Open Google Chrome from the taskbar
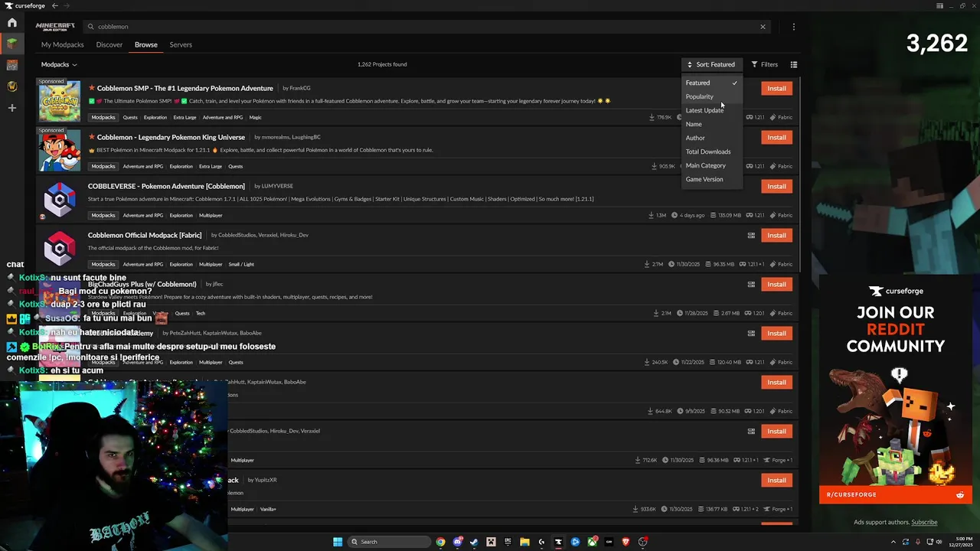Viewport: 980px width, 551px height. [440, 542]
